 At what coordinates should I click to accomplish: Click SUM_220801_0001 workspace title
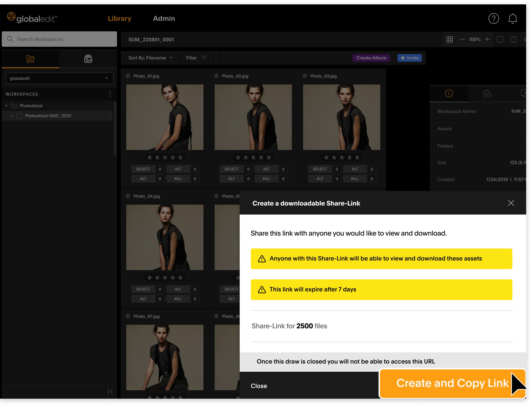(151, 40)
